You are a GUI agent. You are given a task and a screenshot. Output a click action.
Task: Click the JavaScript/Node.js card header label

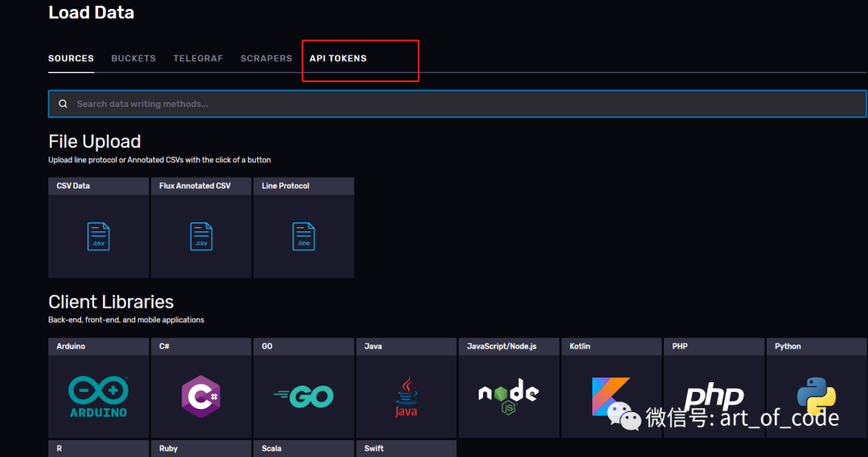click(502, 346)
